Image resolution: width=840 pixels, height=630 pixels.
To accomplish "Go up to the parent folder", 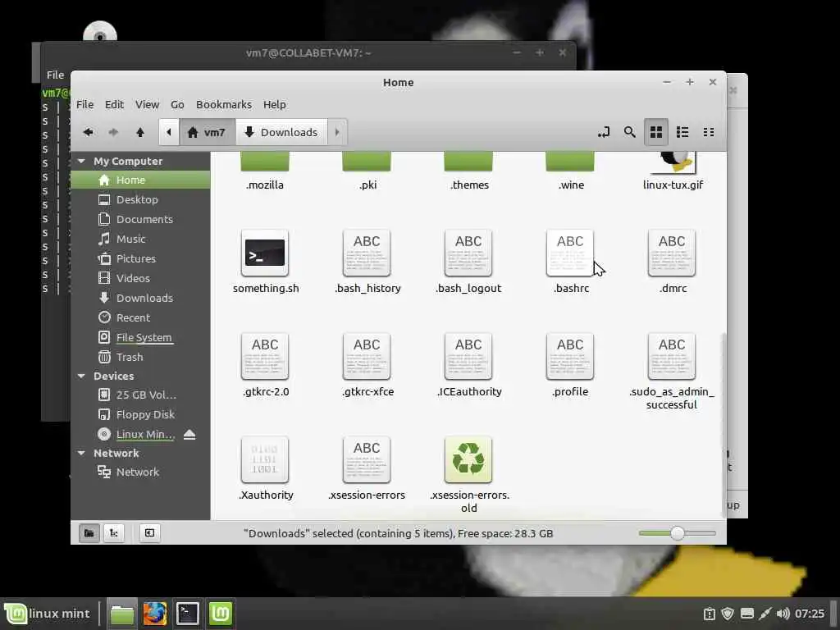I will tap(140, 132).
